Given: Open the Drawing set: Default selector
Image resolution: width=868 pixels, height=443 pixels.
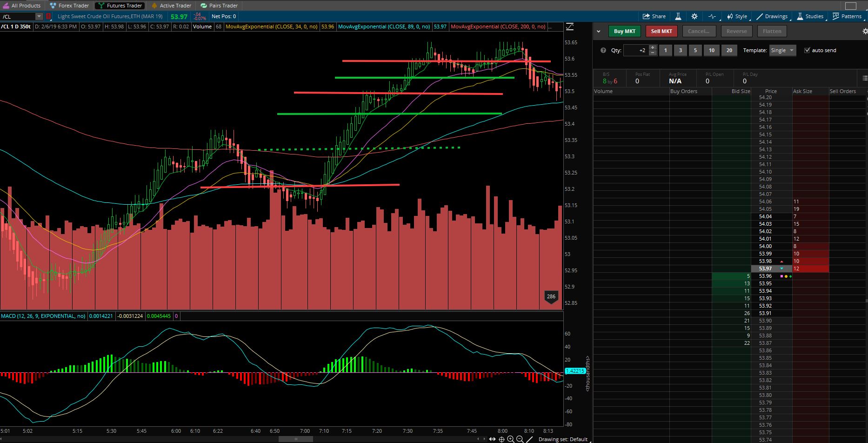Looking at the screenshot, I should pos(563,439).
